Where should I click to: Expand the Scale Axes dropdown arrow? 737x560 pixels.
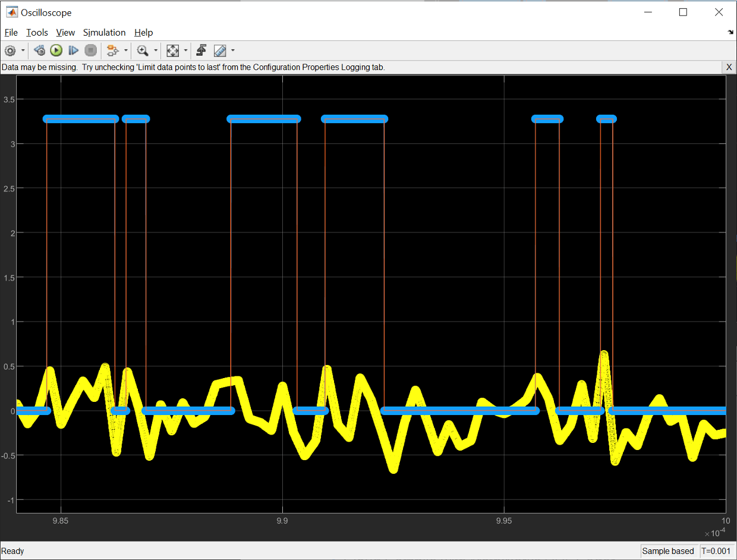pos(185,51)
